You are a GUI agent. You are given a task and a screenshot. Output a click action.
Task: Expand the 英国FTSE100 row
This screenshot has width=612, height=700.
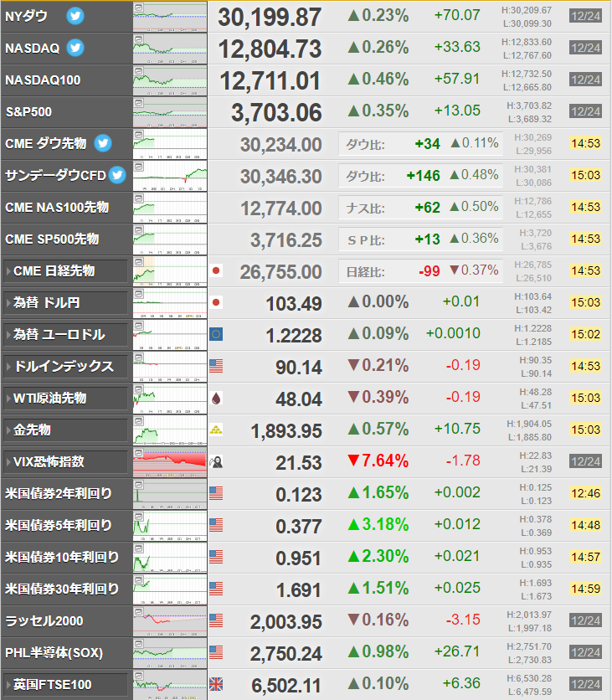point(65,684)
